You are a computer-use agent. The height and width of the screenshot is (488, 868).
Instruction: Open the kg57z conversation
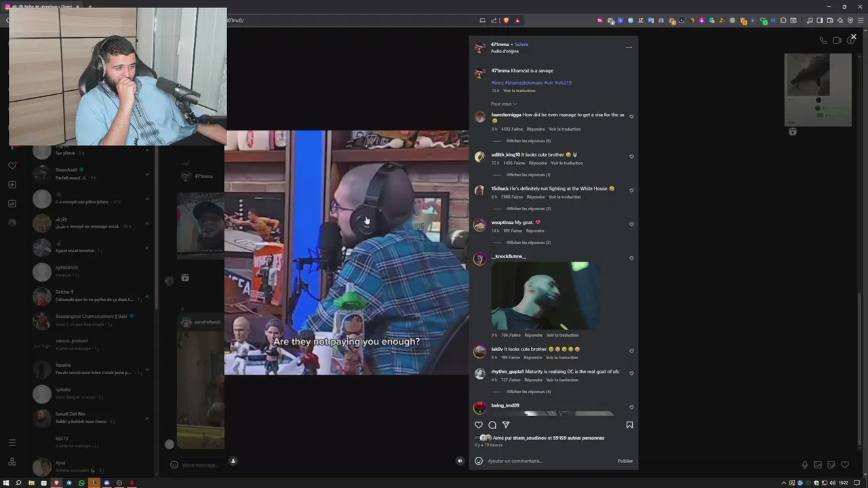(x=92, y=442)
